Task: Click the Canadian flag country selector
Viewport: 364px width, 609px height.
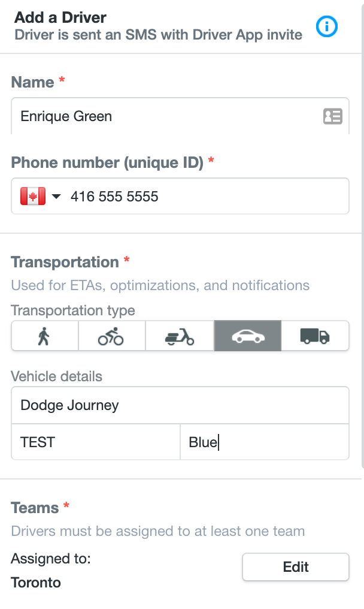Action: pos(33,196)
